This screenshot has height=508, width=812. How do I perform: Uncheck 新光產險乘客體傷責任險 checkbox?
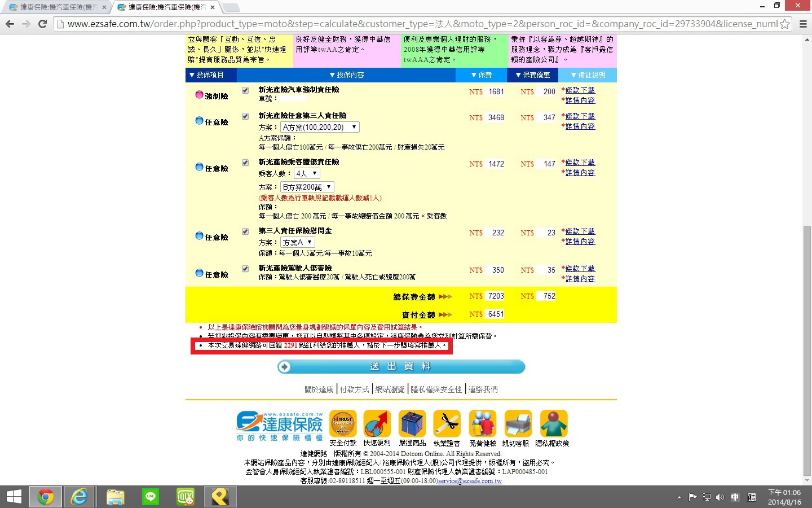click(x=245, y=163)
